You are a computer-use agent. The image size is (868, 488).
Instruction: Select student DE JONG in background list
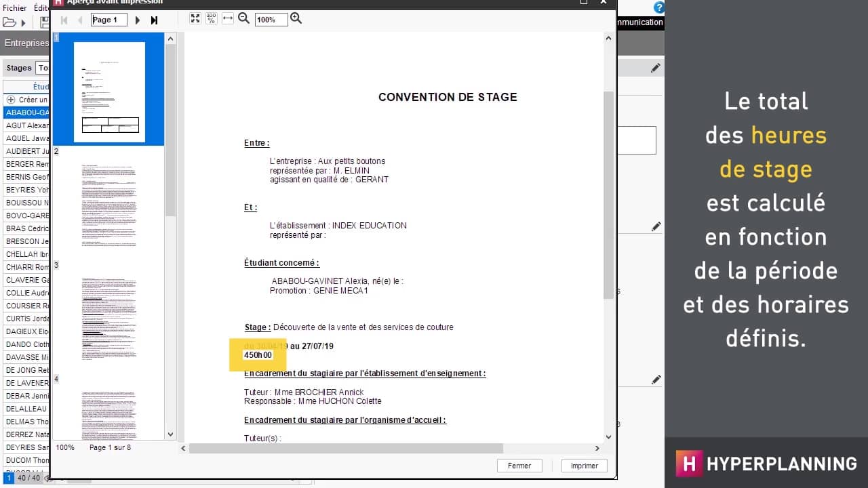[26, 370]
